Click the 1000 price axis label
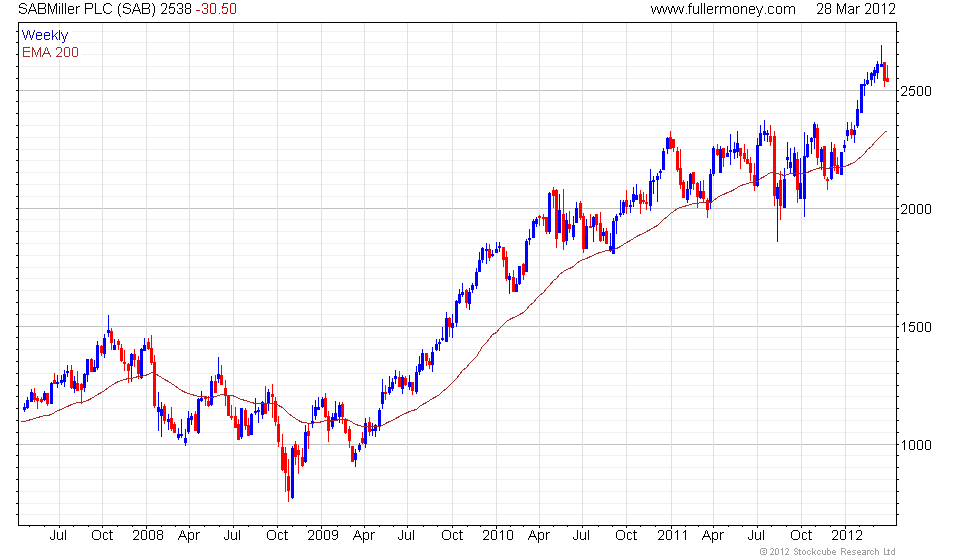Screen dimensions: 980x560 [x=916, y=445]
